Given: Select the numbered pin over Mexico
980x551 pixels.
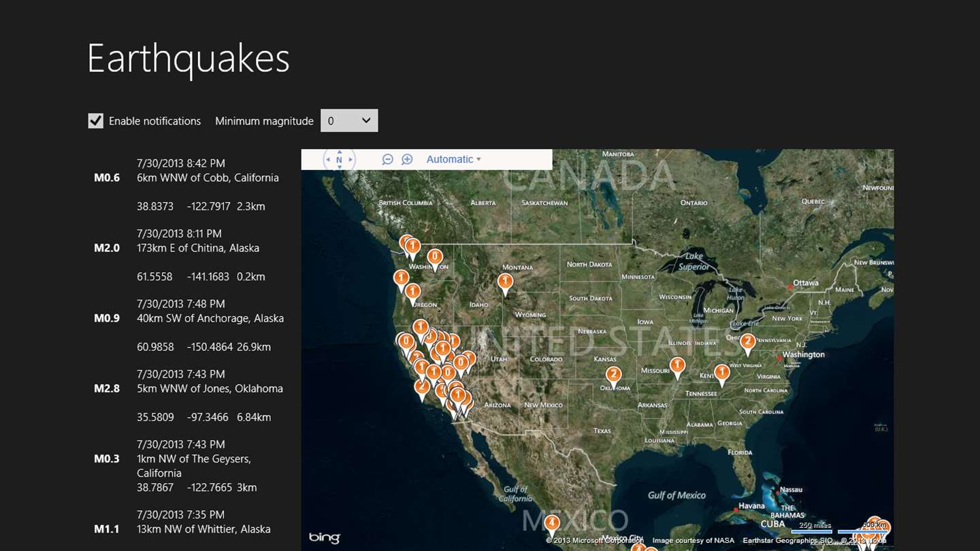Looking at the screenshot, I should tap(552, 524).
